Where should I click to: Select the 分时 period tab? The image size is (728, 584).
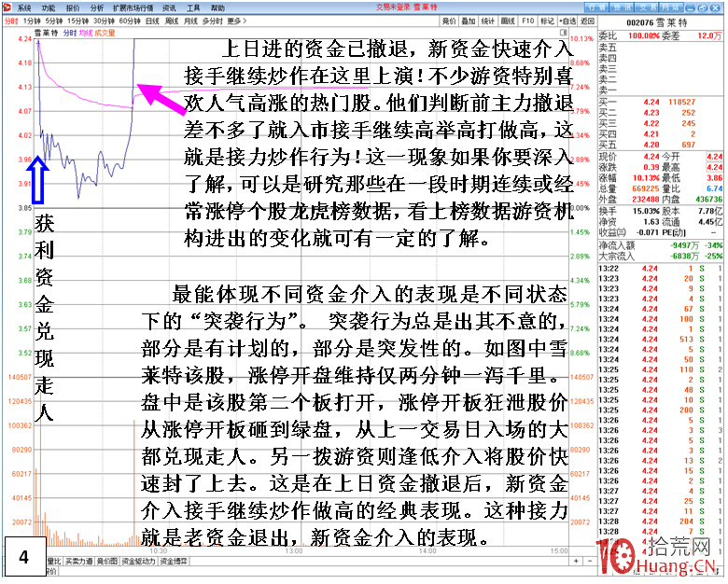(x=11, y=21)
